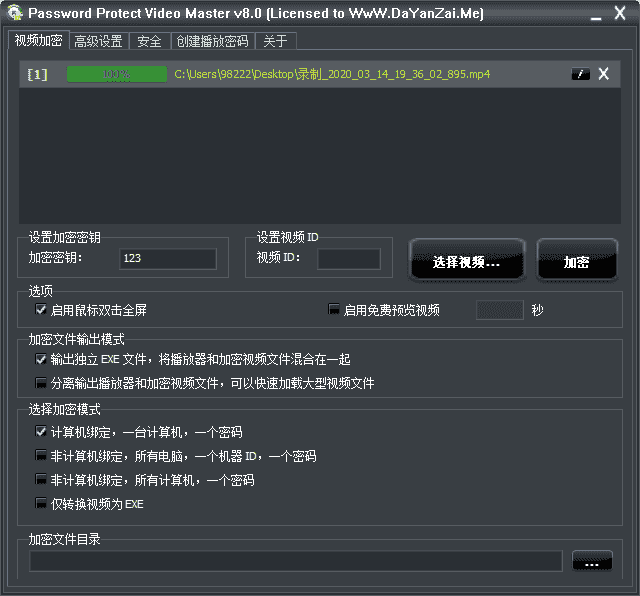This screenshot has height=596, width=640.
Task: Click the edit icon on the video row
Action: point(580,74)
